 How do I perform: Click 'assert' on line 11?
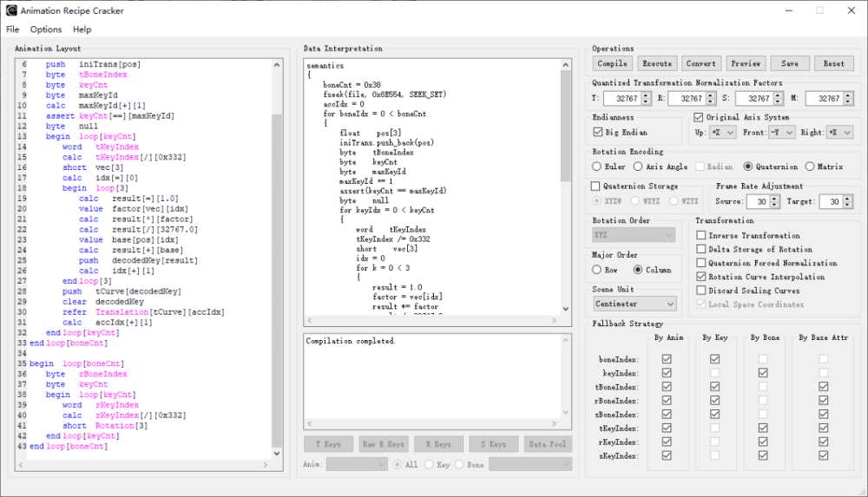[x=60, y=116]
